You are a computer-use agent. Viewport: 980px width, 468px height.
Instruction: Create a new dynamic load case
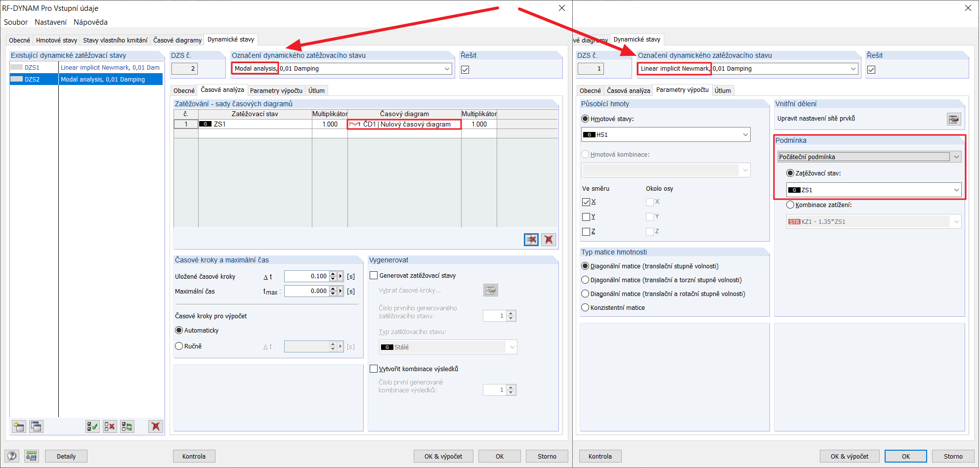[x=19, y=426]
